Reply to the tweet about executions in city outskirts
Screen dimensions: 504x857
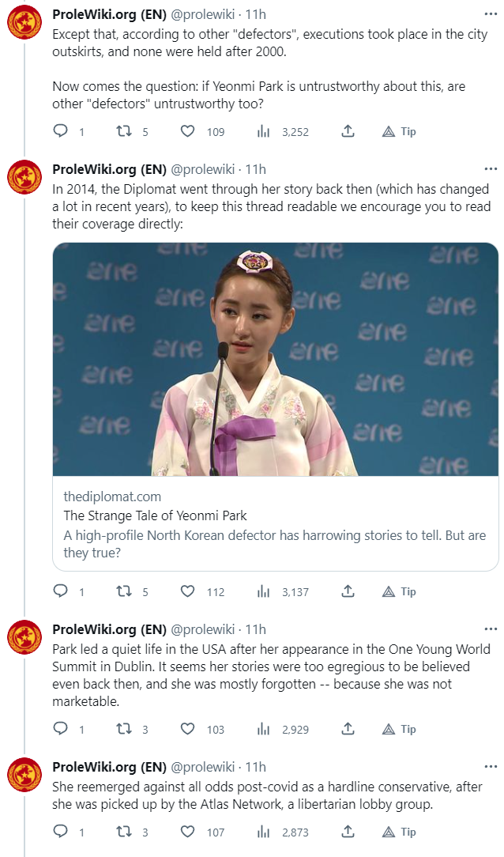pos(61,131)
